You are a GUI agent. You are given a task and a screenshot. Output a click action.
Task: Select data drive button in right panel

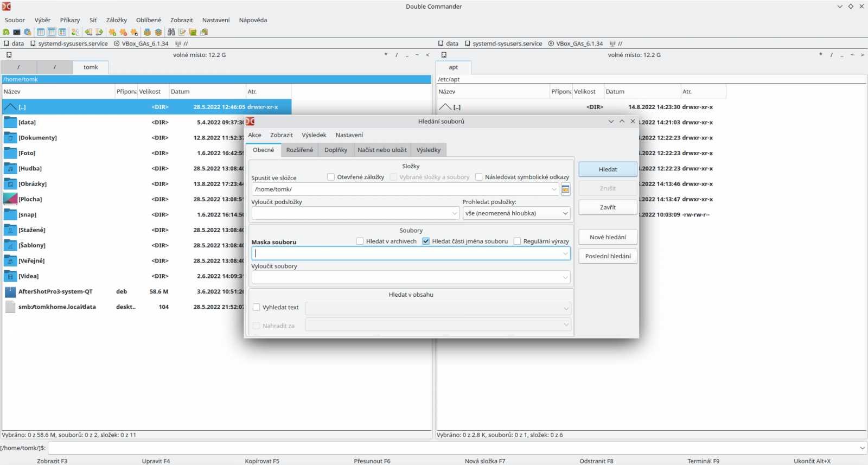[448, 43]
